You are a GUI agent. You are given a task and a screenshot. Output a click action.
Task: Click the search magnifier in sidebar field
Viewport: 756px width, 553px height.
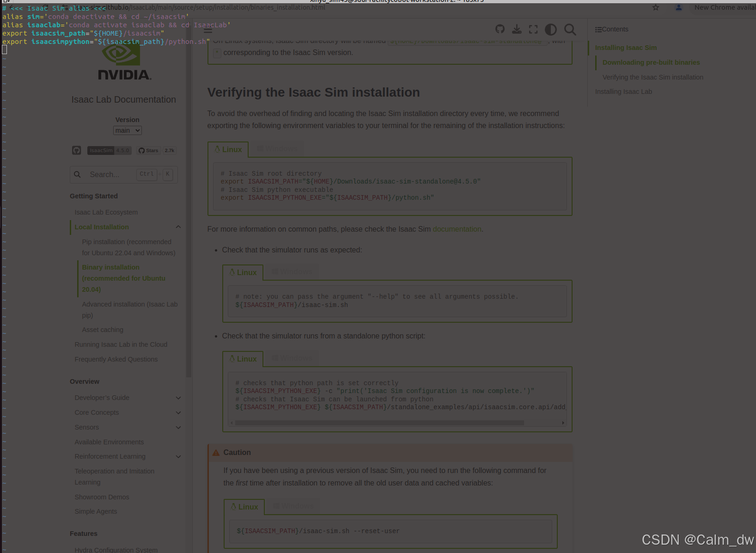coord(77,174)
